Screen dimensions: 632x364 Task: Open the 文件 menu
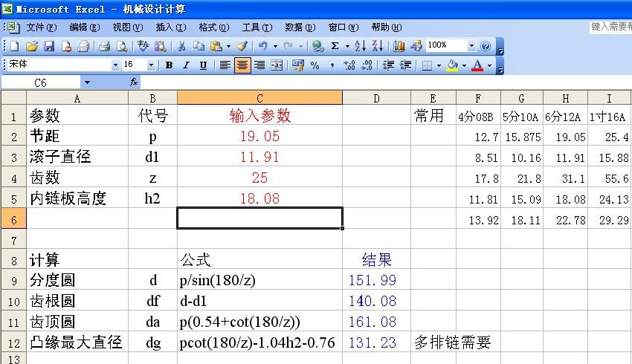point(42,27)
